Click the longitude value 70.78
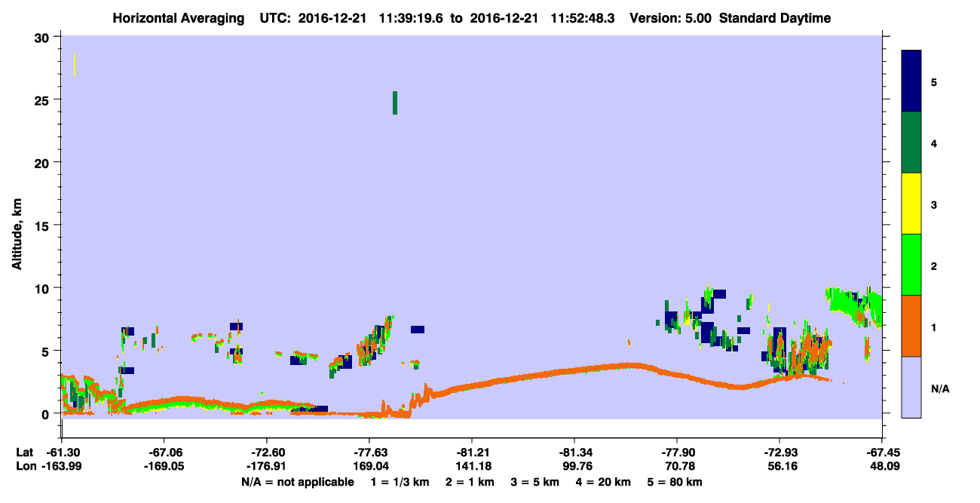Image resolution: width=980 pixels, height=503 pixels. [x=677, y=467]
